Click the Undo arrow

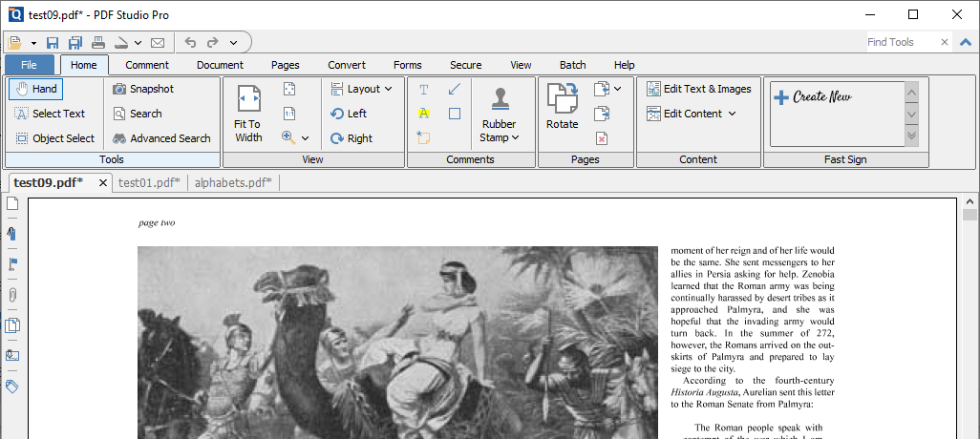pyautogui.click(x=191, y=42)
